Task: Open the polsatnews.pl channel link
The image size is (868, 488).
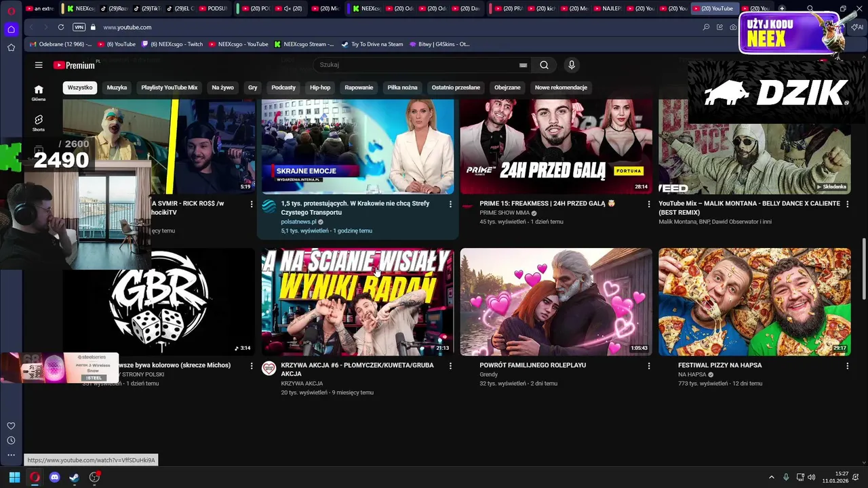Action: coord(298,222)
